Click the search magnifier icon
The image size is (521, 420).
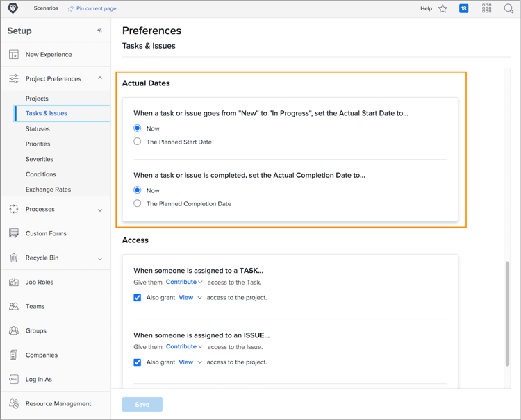(508, 8)
